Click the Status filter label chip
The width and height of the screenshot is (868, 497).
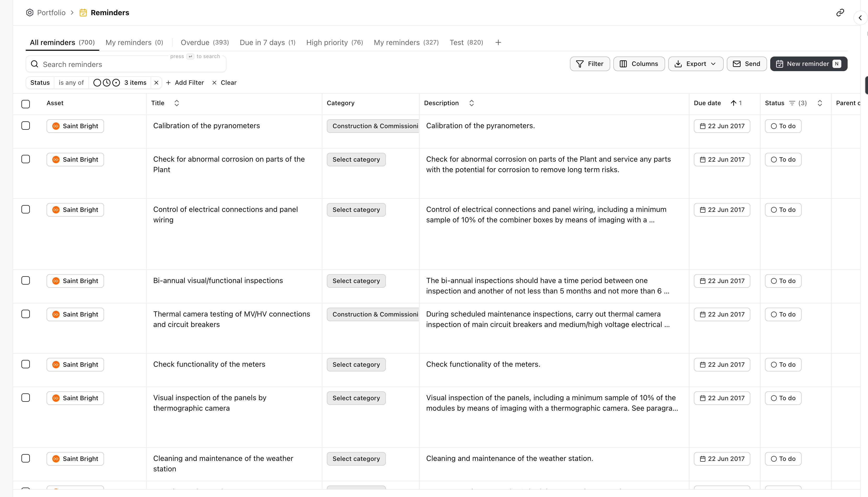40,83
